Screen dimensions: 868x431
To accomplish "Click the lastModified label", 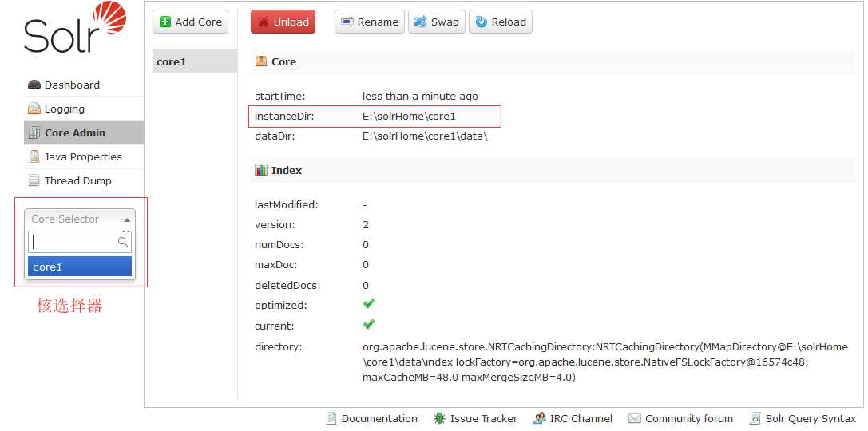I will (x=287, y=204).
